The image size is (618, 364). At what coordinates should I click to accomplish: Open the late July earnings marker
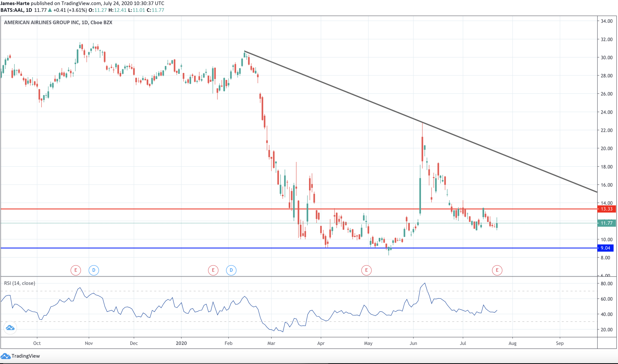[497, 270]
